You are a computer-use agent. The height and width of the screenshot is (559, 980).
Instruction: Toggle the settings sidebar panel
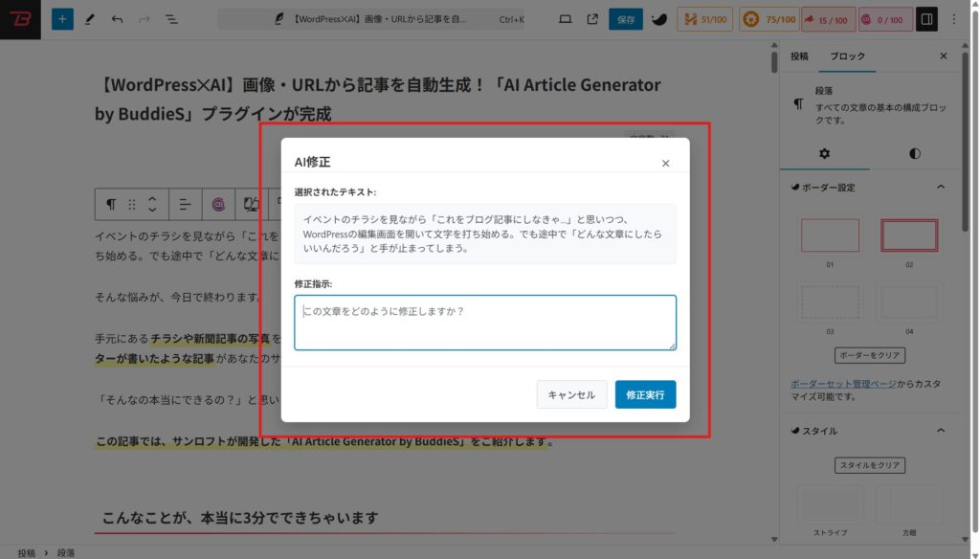click(926, 19)
